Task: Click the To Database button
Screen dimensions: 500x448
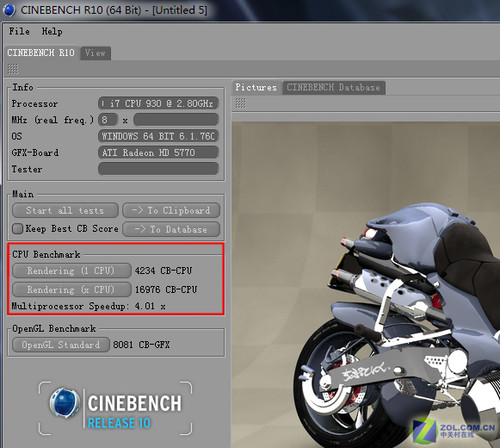Action: click(171, 229)
